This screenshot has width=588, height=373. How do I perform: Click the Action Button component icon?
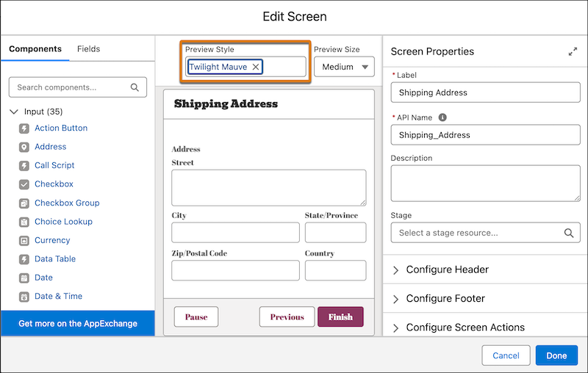[24, 128]
